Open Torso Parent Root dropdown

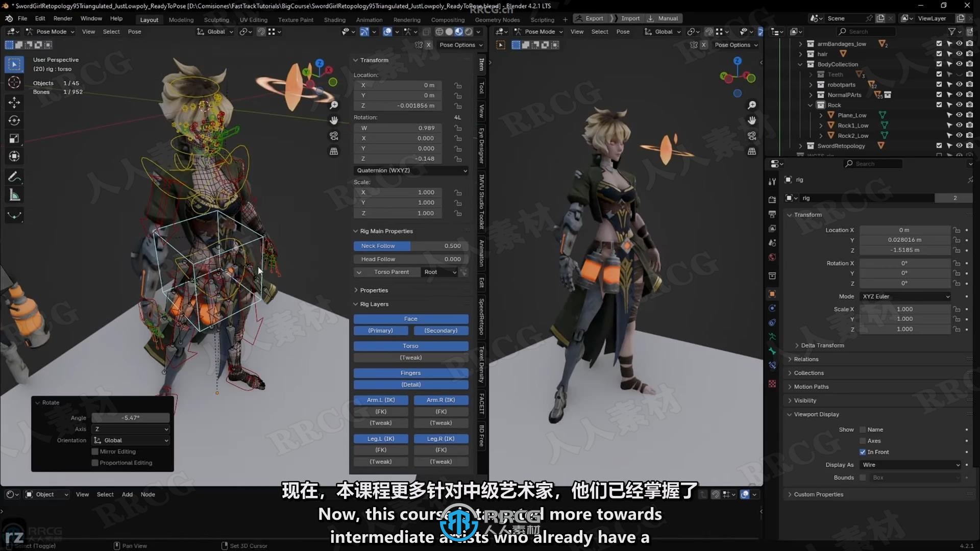[x=439, y=272]
